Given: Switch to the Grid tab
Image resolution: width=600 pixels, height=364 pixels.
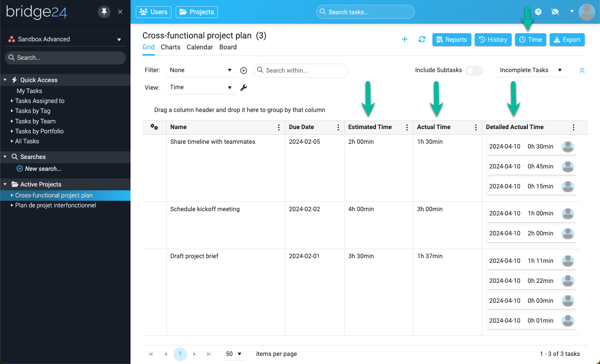Looking at the screenshot, I should [149, 47].
